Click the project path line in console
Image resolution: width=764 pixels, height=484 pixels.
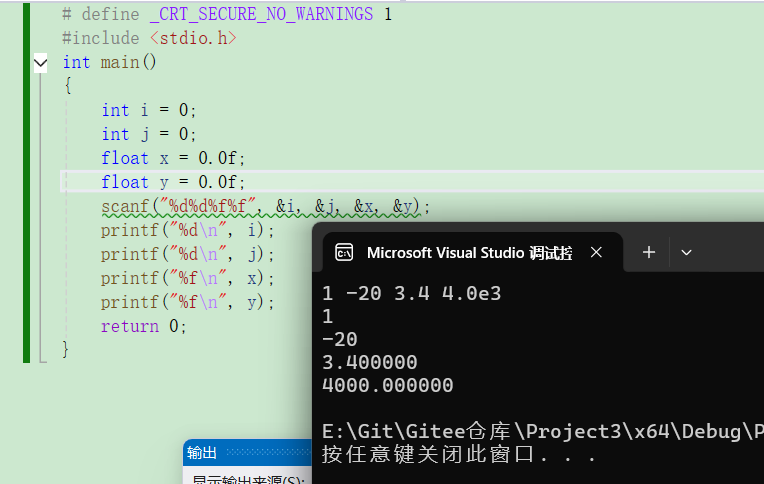[x=540, y=431]
